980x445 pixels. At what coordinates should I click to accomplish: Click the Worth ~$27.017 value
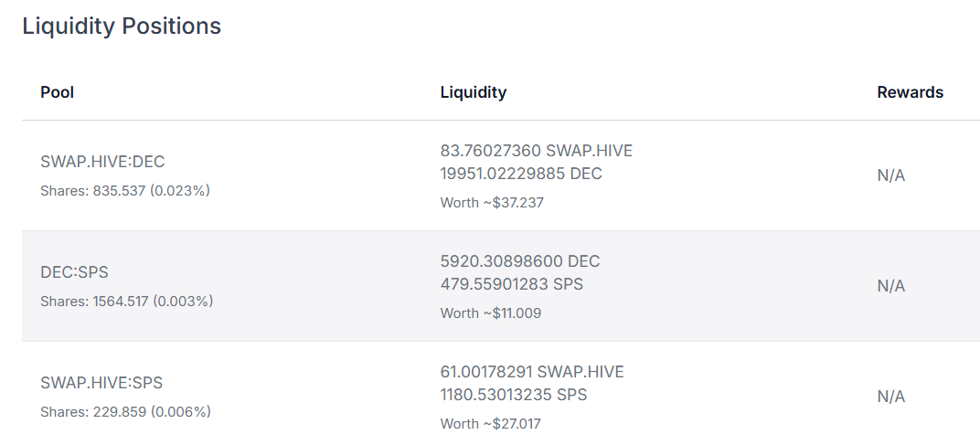pyautogui.click(x=491, y=424)
